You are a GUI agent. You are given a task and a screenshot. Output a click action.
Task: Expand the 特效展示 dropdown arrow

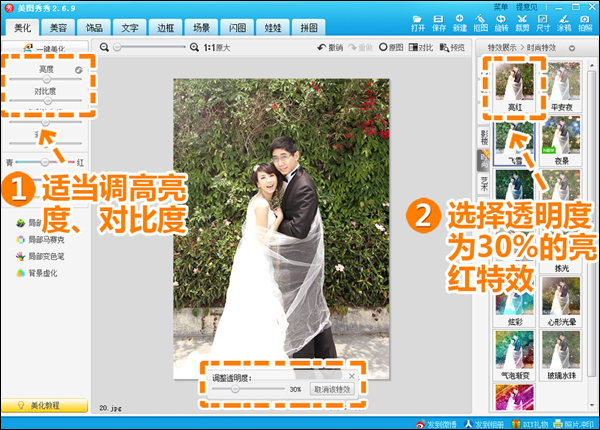572,48
